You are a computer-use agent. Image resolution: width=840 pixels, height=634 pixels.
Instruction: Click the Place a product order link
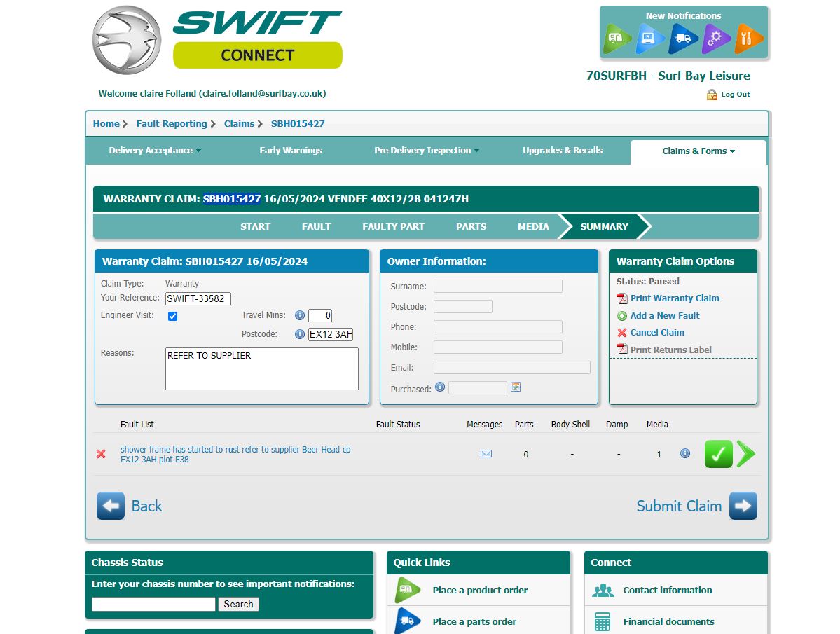[x=480, y=590]
